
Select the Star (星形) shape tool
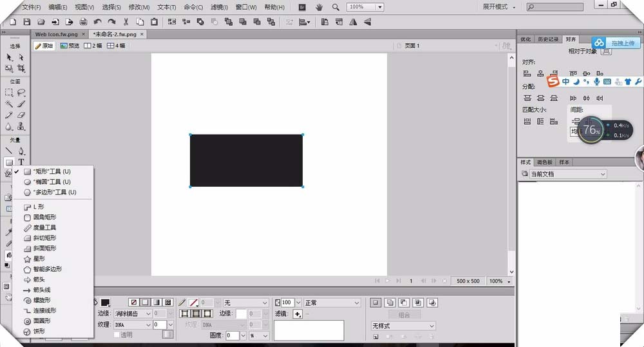pos(39,259)
